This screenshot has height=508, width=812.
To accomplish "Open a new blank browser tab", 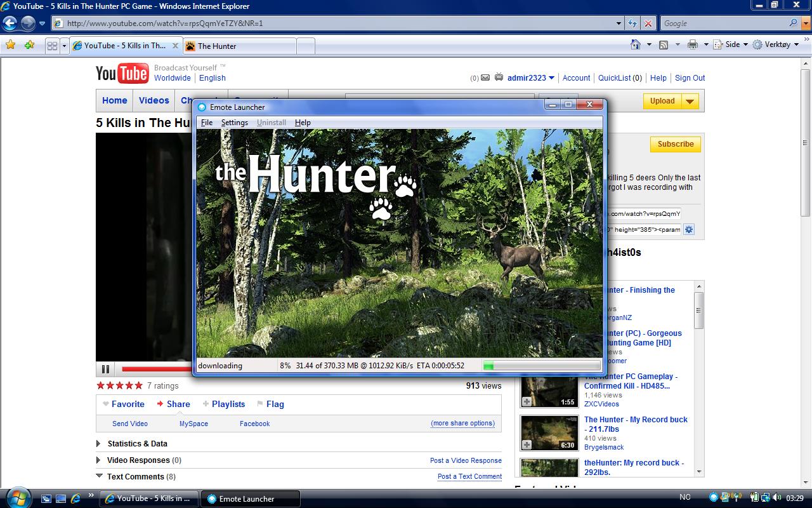I will (305, 46).
